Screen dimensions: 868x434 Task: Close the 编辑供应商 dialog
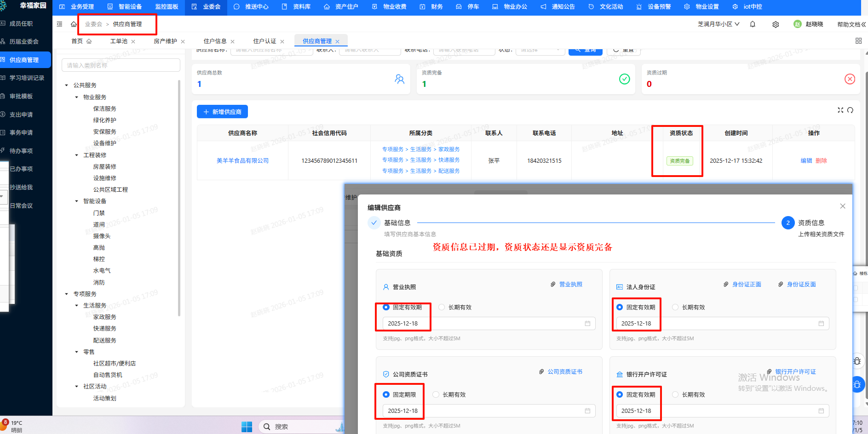843,206
